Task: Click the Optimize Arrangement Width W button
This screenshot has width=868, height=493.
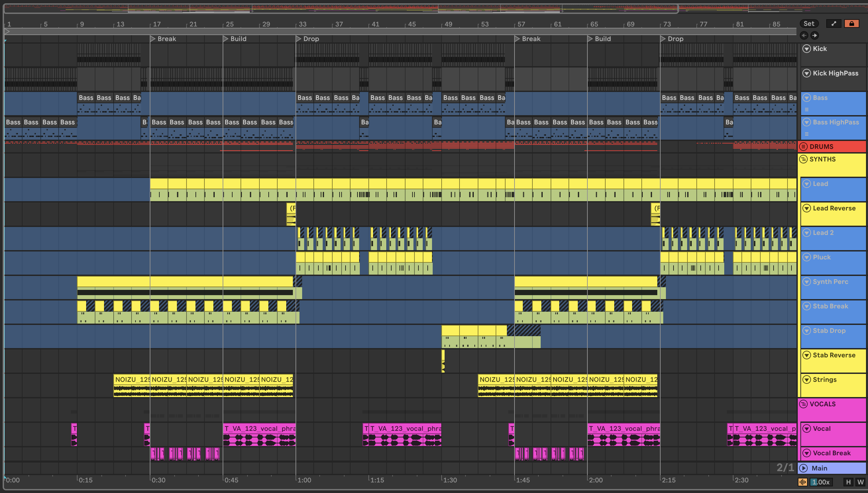Action: (860, 482)
